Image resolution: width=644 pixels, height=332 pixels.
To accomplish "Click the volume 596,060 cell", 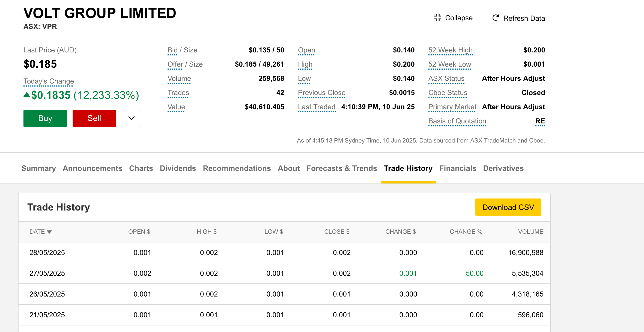I will point(530,315).
